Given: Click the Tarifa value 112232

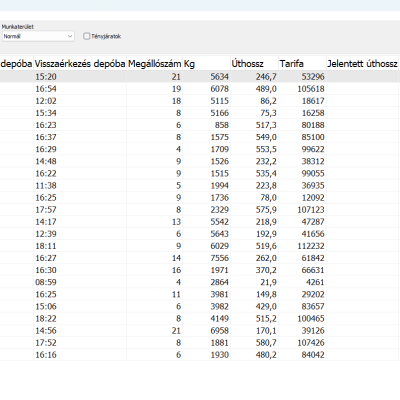Looking at the screenshot, I should pyautogui.click(x=311, y=246).
